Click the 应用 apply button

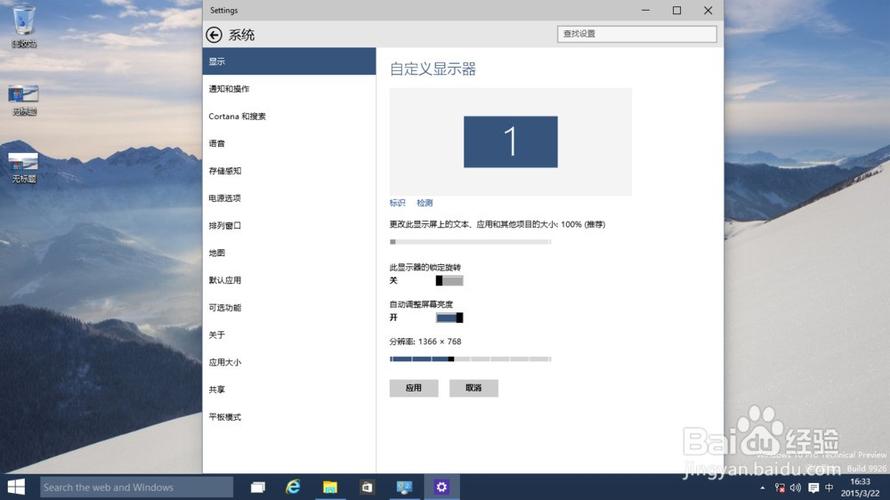[414, 388]
